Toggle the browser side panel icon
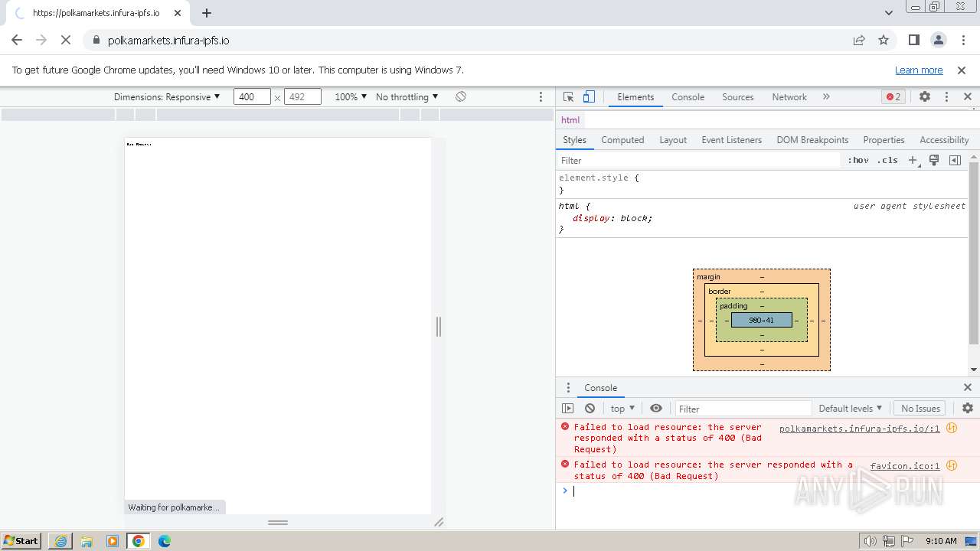The height and width of the screenshot is (551, 980). click(913, 41)
